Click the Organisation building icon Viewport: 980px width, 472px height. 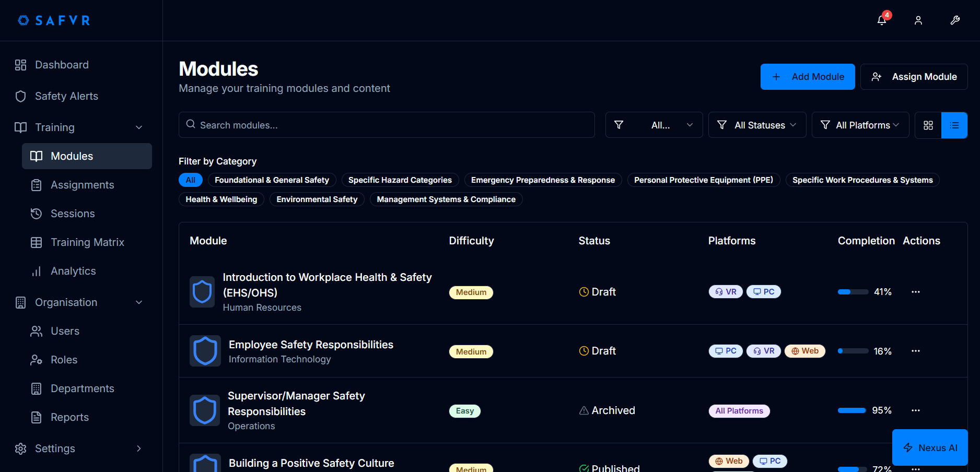point(20,302)
